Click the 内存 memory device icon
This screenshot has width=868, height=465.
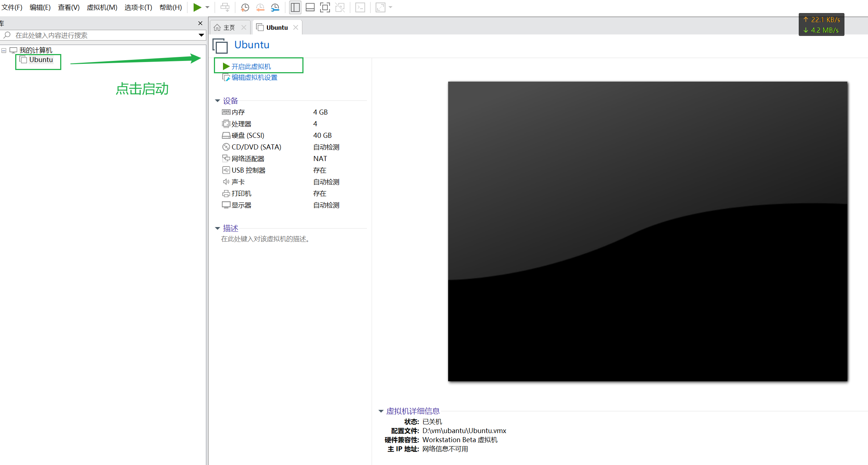226,112
